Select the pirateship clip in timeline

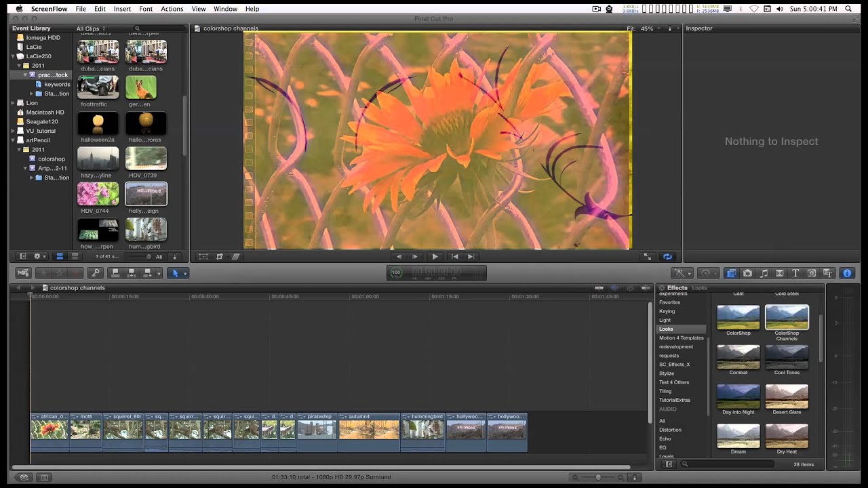[317, 432]
